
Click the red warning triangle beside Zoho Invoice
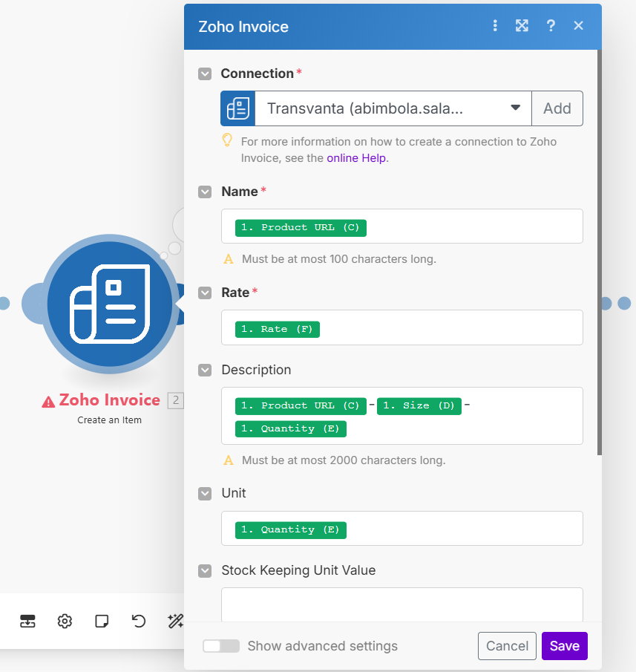pos(48,402)
